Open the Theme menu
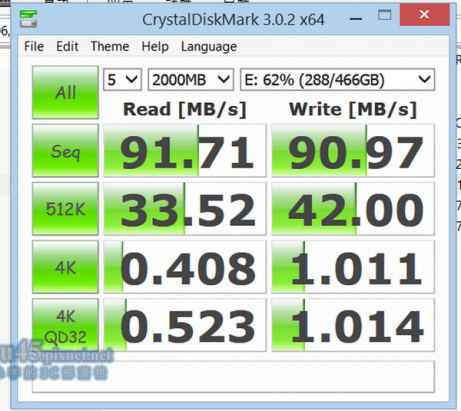The width and height of the screenshot is (461, 411). tap(110, 46)
